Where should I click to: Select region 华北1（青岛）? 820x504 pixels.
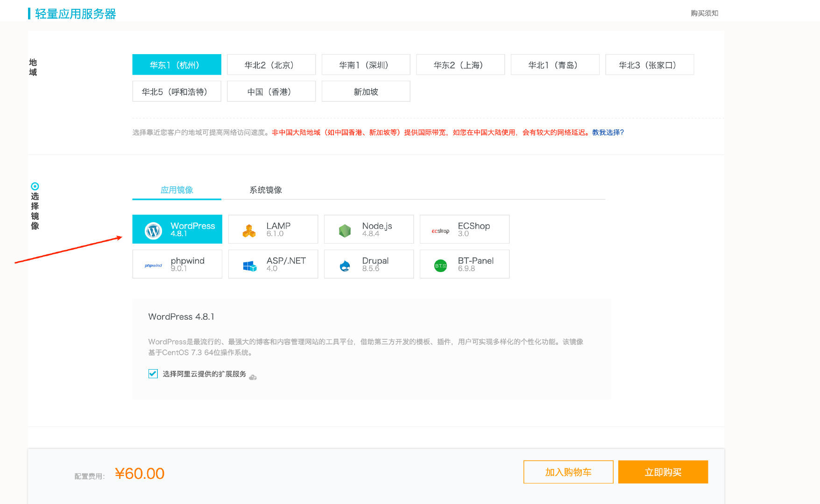click(555, 64)
